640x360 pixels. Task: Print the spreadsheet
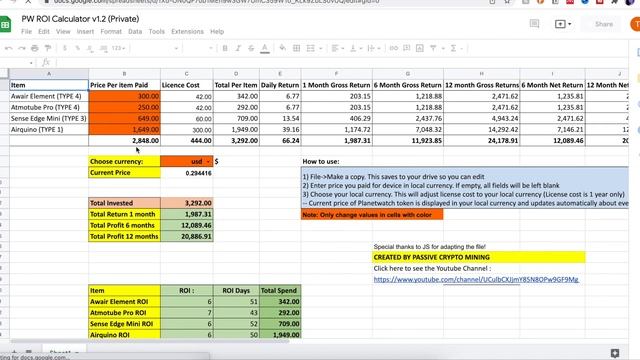pos(35,48)
